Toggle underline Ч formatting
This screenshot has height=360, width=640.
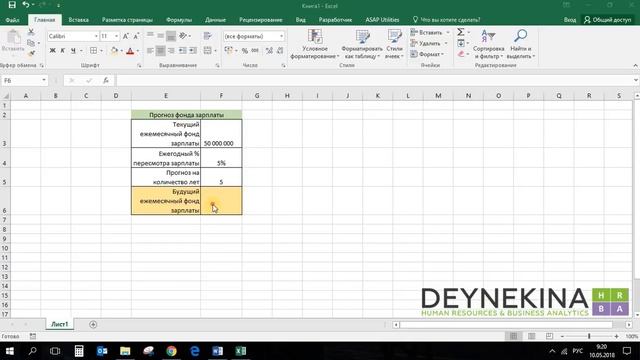click(73, 51)
